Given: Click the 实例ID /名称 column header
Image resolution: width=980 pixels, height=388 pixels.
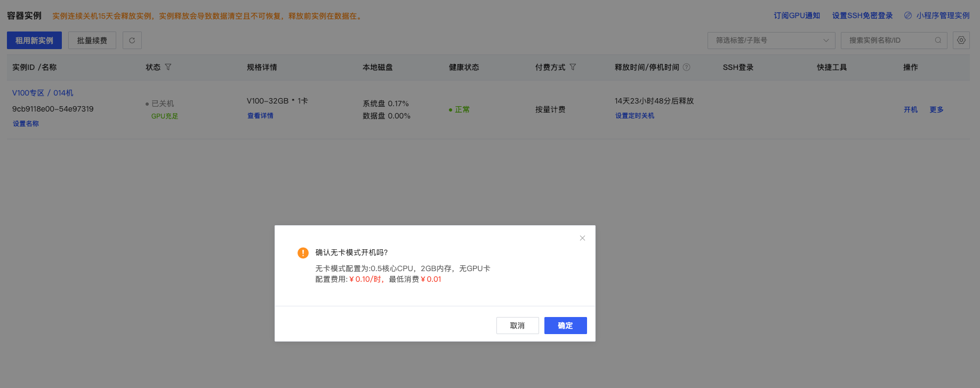Looking at the screenshot, I should pyautogui.click(x=35, y=67).
